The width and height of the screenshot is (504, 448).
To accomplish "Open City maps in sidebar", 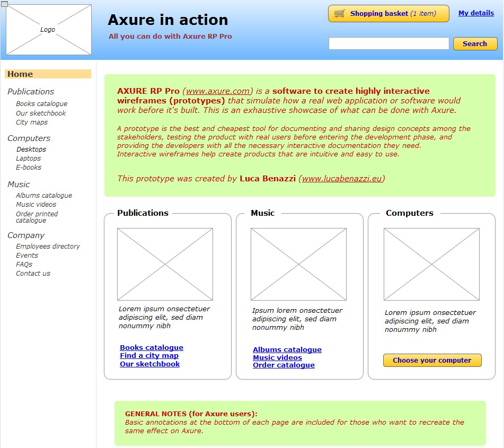I will [x=32, y=122].
